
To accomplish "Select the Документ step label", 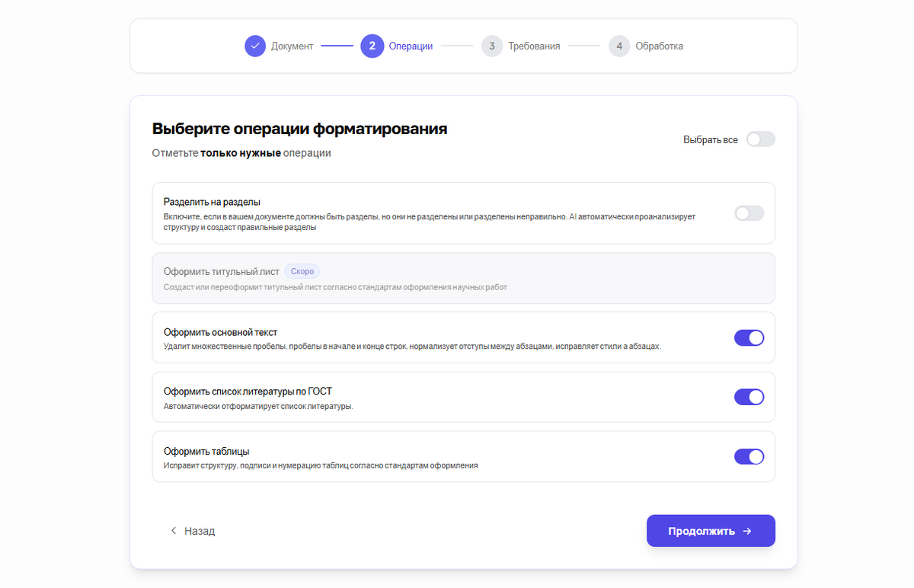I will tap(292, 46).
